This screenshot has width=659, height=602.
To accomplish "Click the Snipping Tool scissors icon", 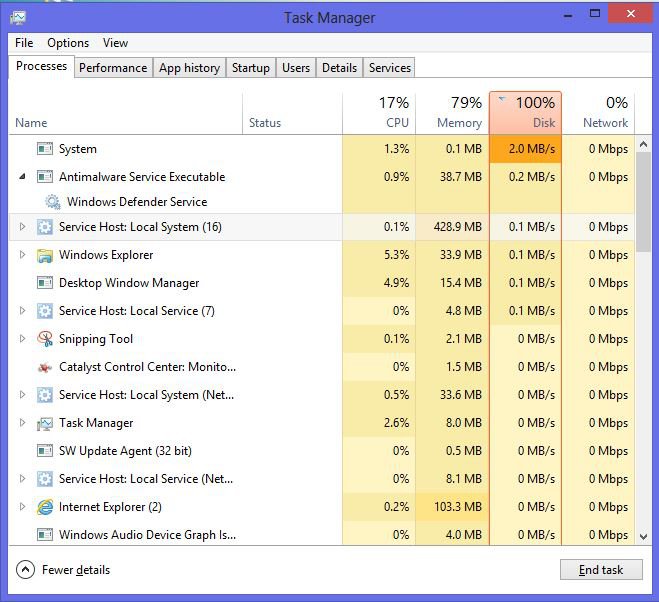I will 45,339.
